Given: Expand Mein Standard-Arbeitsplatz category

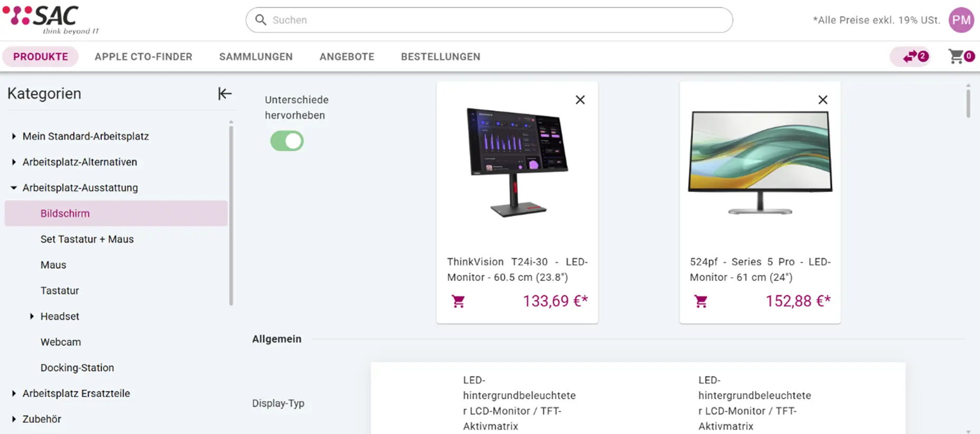Looking at the screenshot, I should (x=14, y=136).
